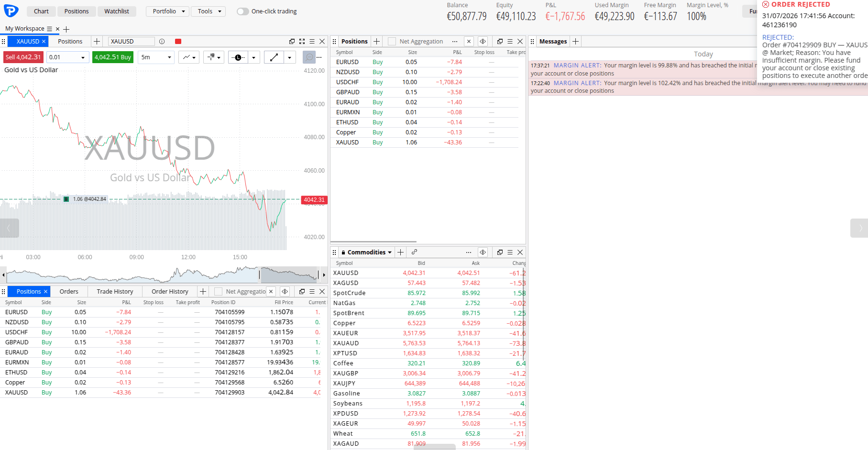Click the 1.06 @4042.84 position marker

86,199
